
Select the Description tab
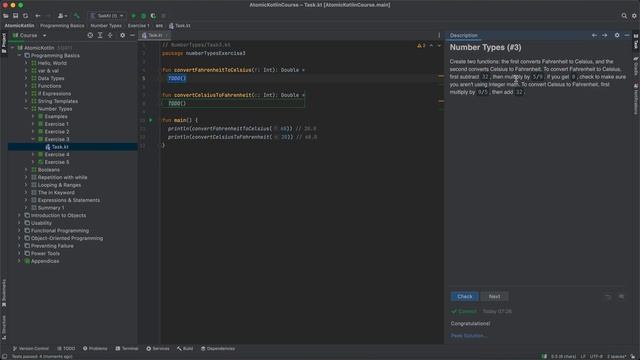tap(464, 36)
